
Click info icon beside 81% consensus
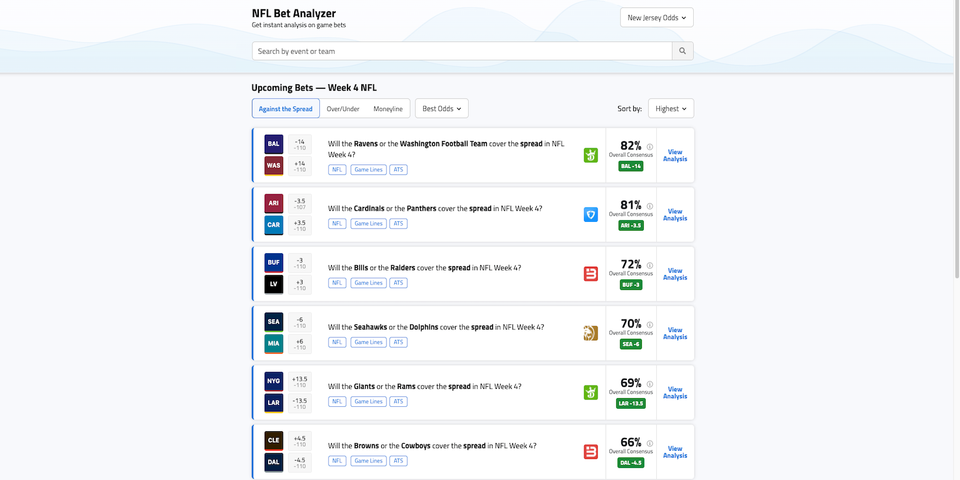[x=650, y=206]
